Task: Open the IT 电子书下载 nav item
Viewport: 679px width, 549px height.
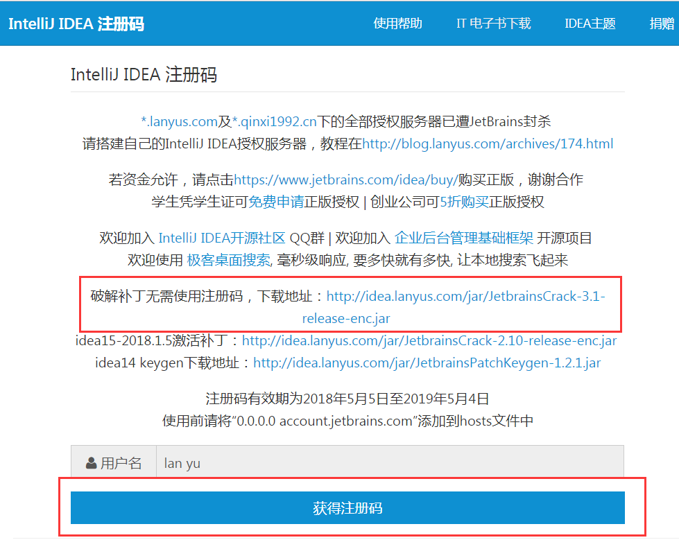Action: pos(493,23)
